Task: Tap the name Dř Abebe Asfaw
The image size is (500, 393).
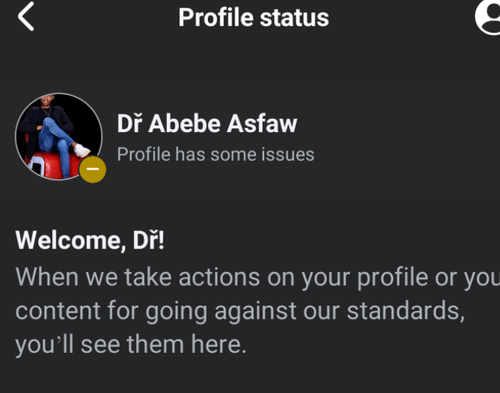Action: (x=207, y=124)
